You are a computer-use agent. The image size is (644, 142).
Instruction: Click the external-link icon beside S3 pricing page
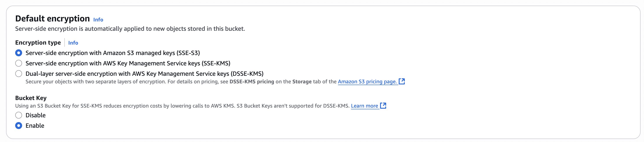tap(402, 81)
